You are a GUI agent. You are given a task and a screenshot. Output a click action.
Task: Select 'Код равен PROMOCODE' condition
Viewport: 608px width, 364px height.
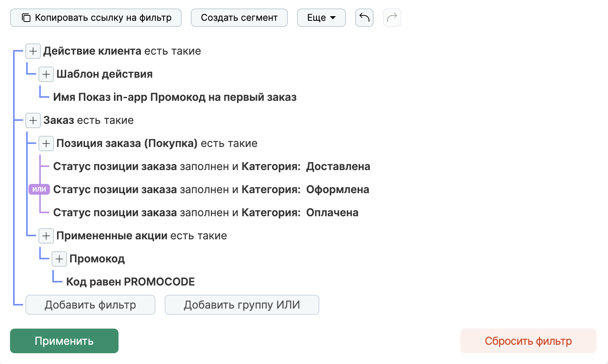130,282
